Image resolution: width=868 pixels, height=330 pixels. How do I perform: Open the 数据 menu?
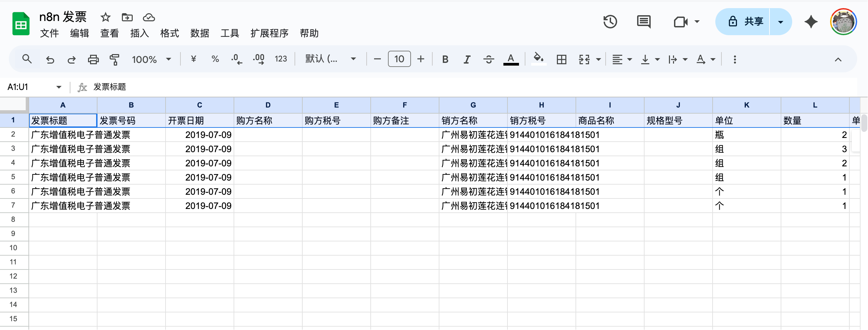tap(200, 33)
